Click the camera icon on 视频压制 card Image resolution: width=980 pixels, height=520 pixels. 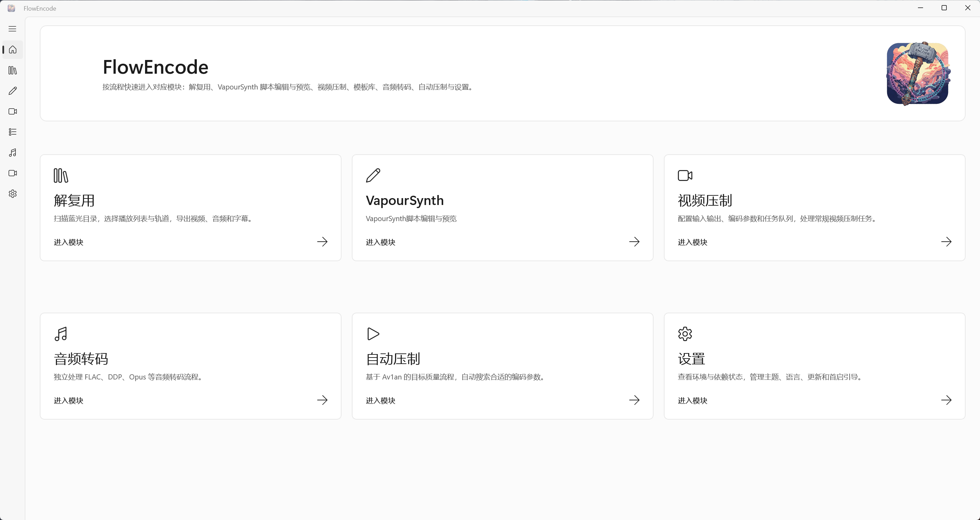pyautogui.click(x=685, y=176)
